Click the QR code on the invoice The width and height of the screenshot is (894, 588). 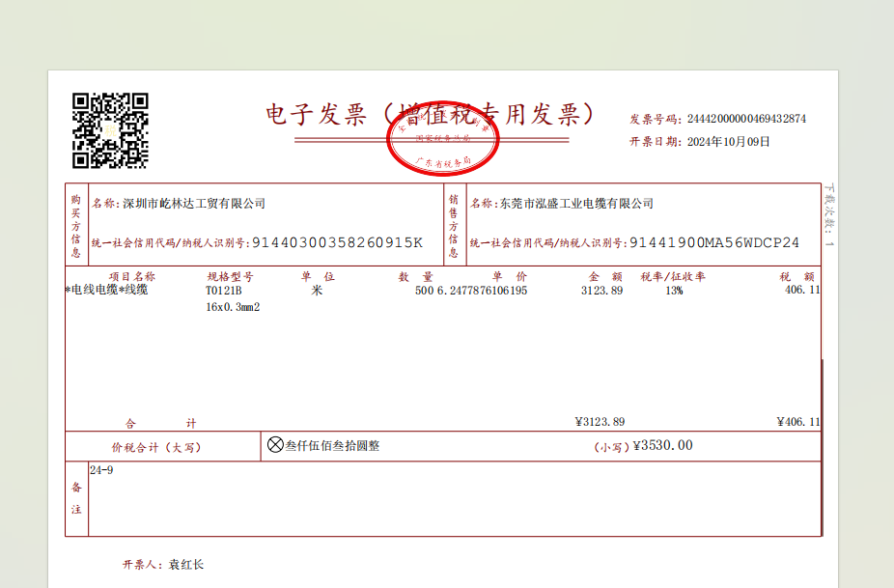pyautogui.click(x=110, y=130)
